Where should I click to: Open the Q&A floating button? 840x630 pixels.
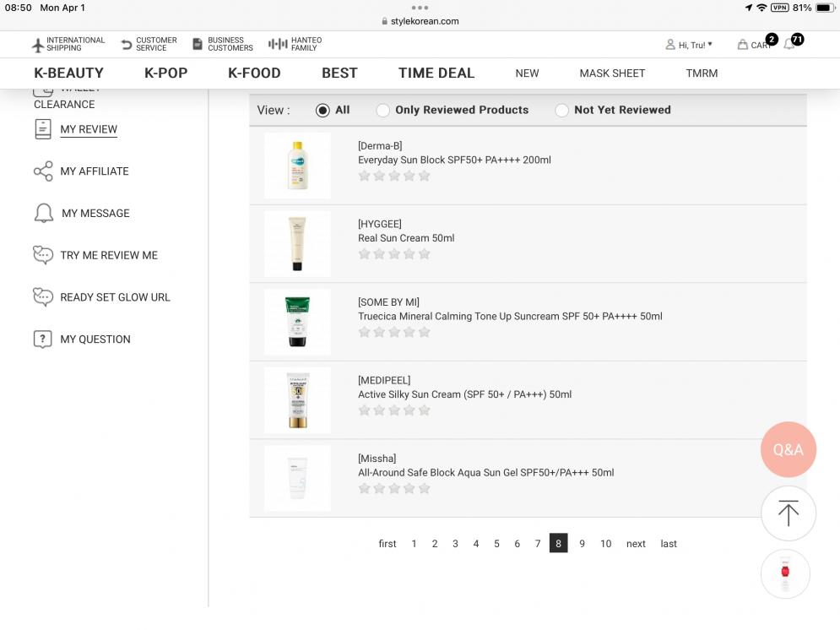(788, 449)
